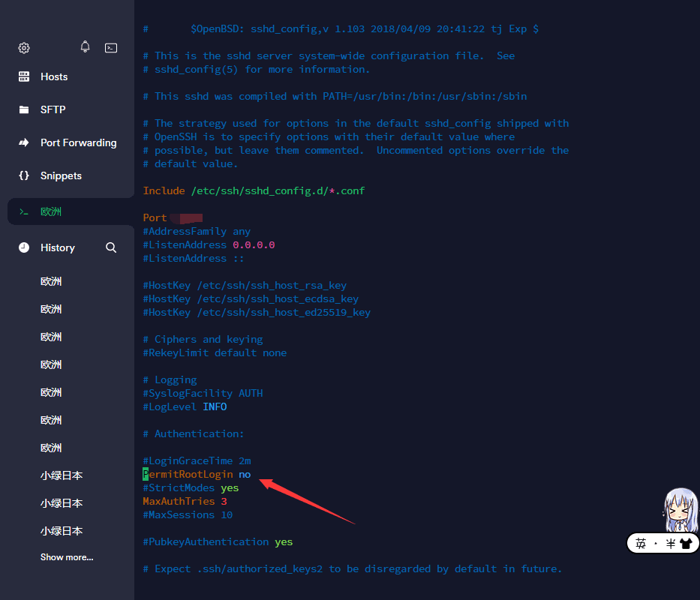
Task: Click the skin shirt icon on the IME bar
Action: click(686, 544)
